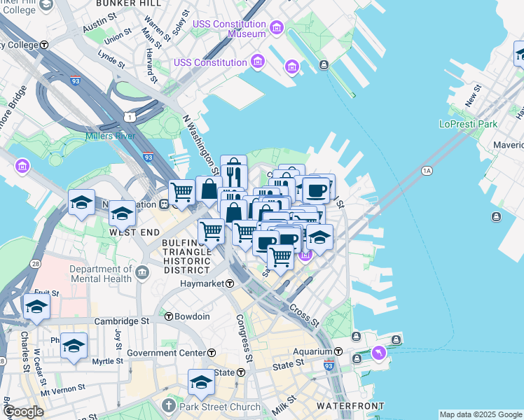This screenshot has height=420, width=524.
Task: Select the Haymarket T station icon
Action: (230, 283)
